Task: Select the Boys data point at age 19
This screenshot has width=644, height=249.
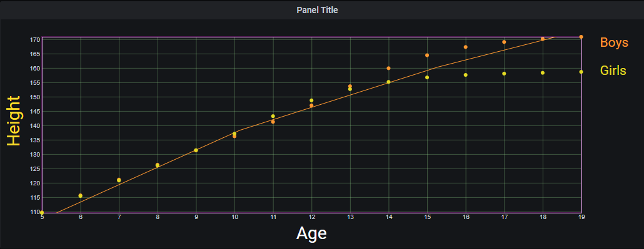Action: (x=581, y=37)
